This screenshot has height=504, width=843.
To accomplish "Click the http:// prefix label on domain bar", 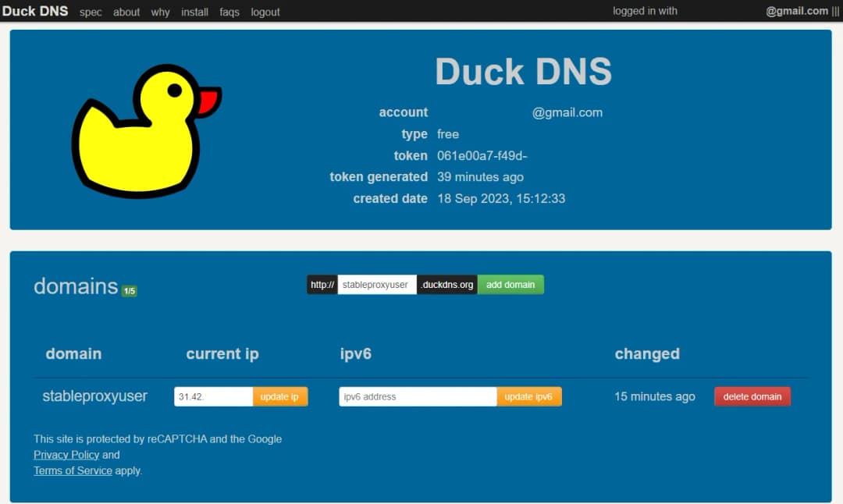I will 322,284.
